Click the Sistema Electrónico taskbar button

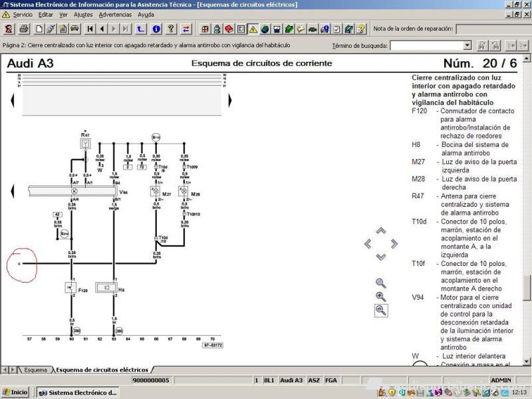pyautogui.click(x=78, y=392)
